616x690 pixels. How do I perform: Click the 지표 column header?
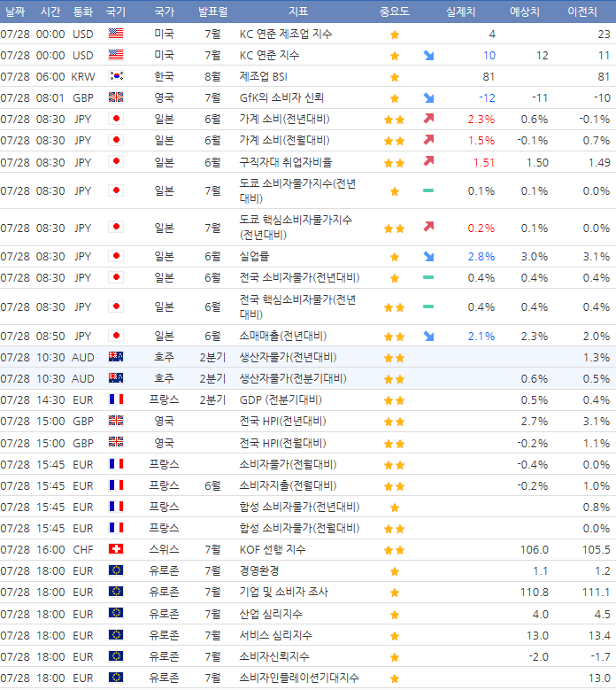[298, 12]
